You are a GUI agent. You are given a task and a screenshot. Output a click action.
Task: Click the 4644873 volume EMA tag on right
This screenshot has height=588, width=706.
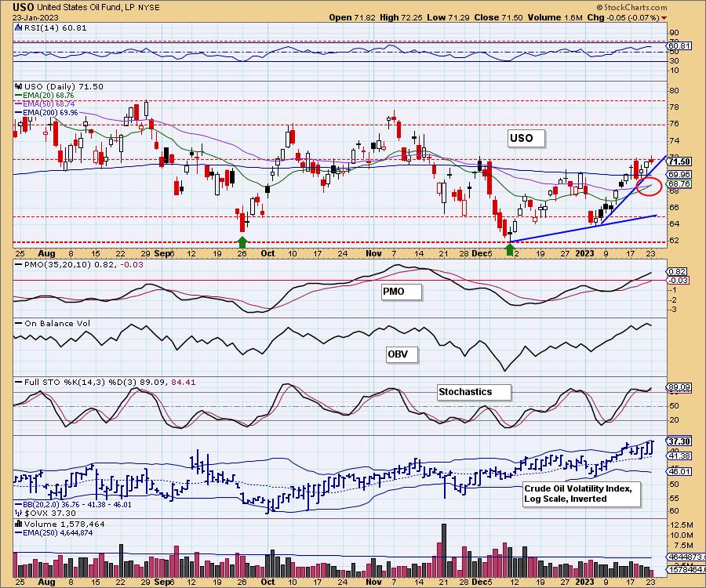(686, 557)
